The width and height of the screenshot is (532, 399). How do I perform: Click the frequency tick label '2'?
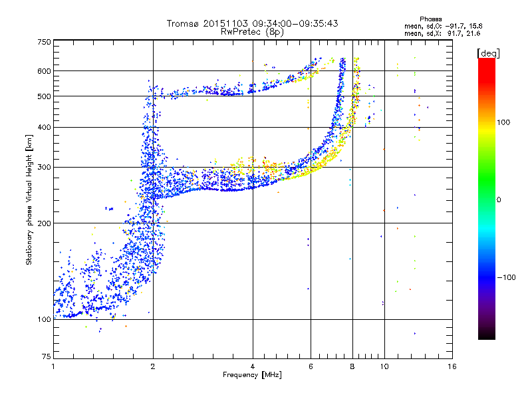(x=153, y=366)
